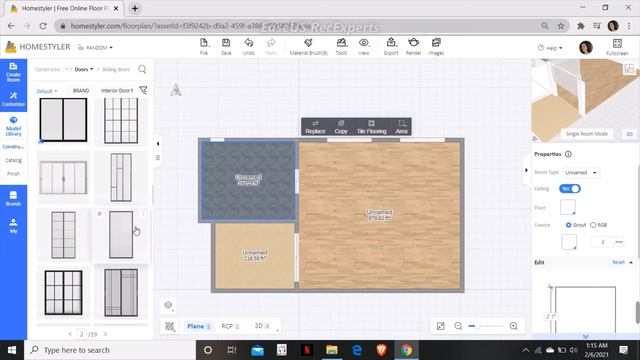Fit the plan to screen

click(x=440, y=326)
